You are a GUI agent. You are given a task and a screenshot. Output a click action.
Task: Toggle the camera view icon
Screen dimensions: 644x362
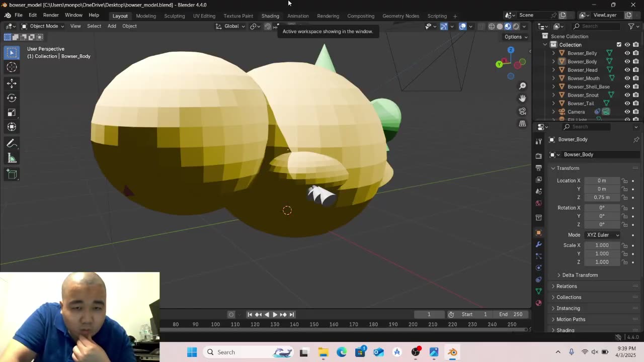[522, 111]
